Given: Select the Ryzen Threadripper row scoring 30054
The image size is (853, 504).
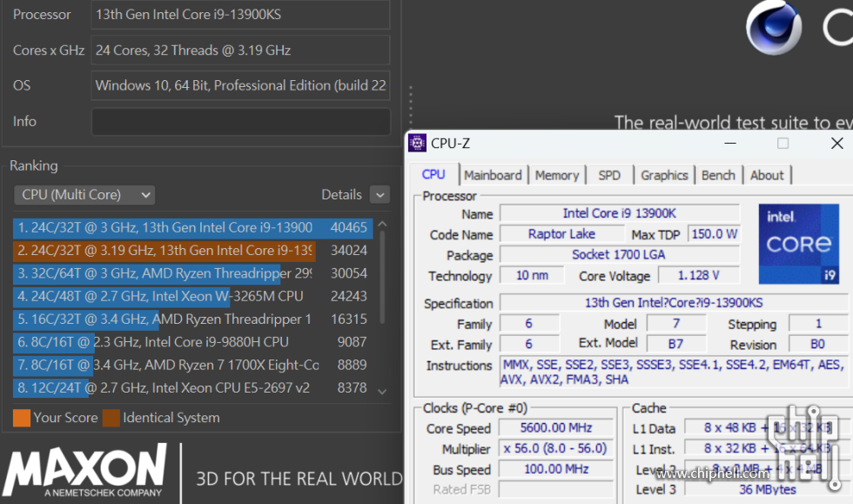Looking at the screenshot, I should pyautogui.click(x=193, y=273).
